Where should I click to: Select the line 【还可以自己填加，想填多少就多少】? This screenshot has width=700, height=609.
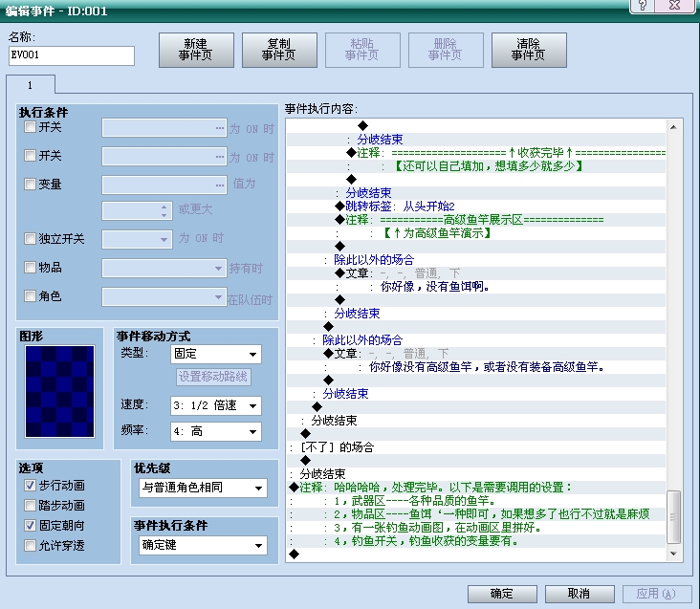476,166
